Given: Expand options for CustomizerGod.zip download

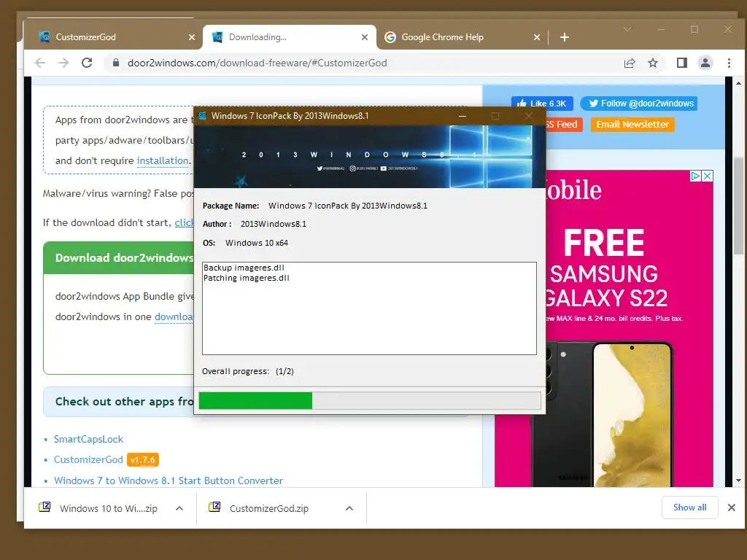Looking at the screenshot, I should click(349, 508).
